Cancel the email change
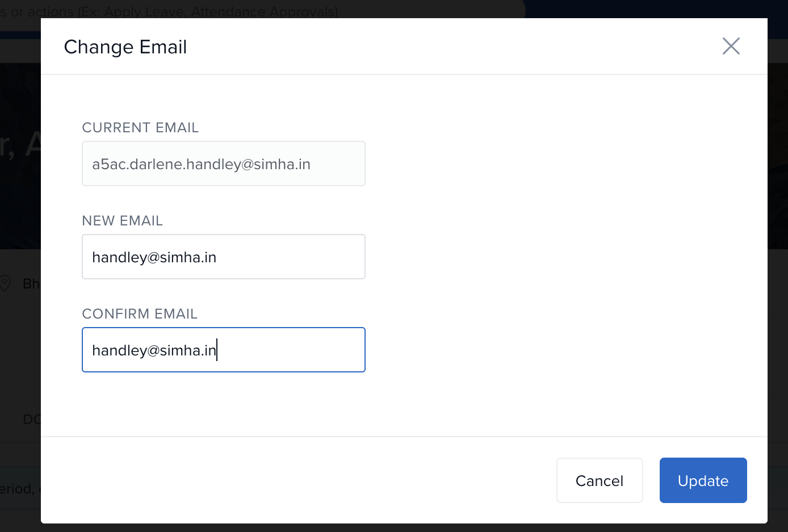 click(x=600, y=480)
